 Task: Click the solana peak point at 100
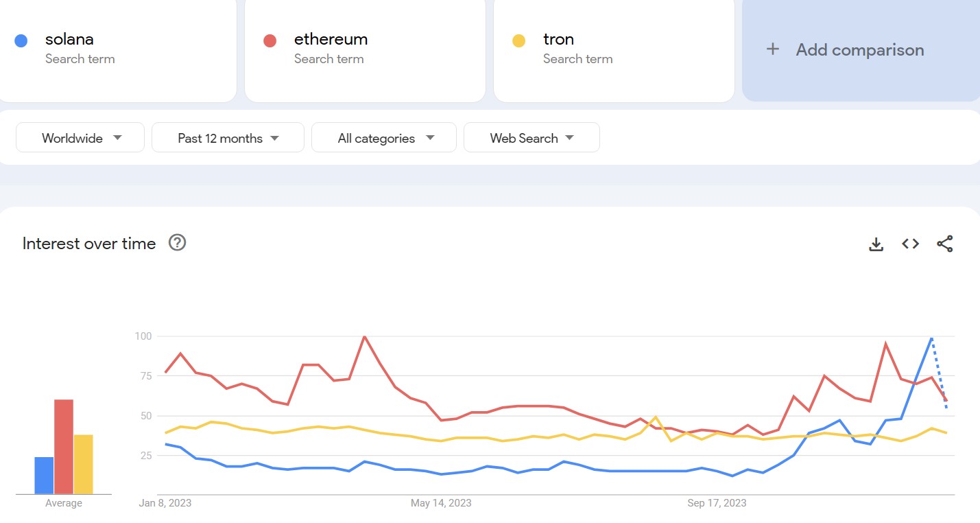(x=931, y=338)
